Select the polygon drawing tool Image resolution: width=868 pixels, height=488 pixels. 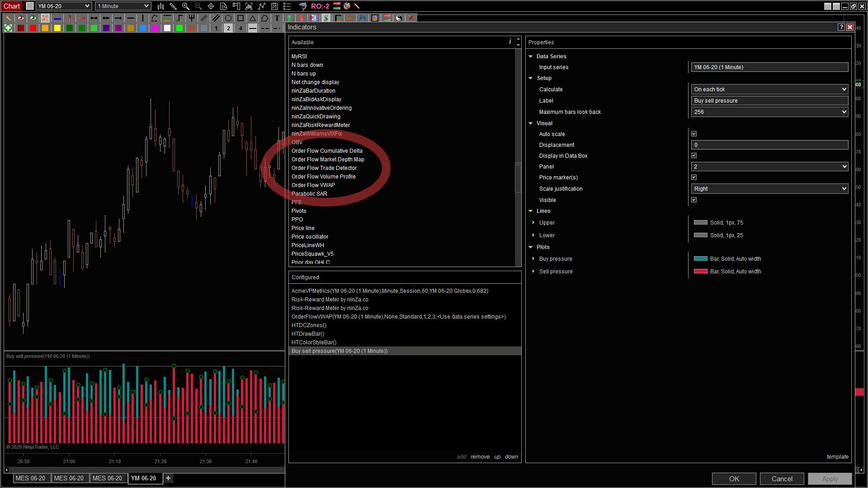pyautogui.click(x=265, y=18)
